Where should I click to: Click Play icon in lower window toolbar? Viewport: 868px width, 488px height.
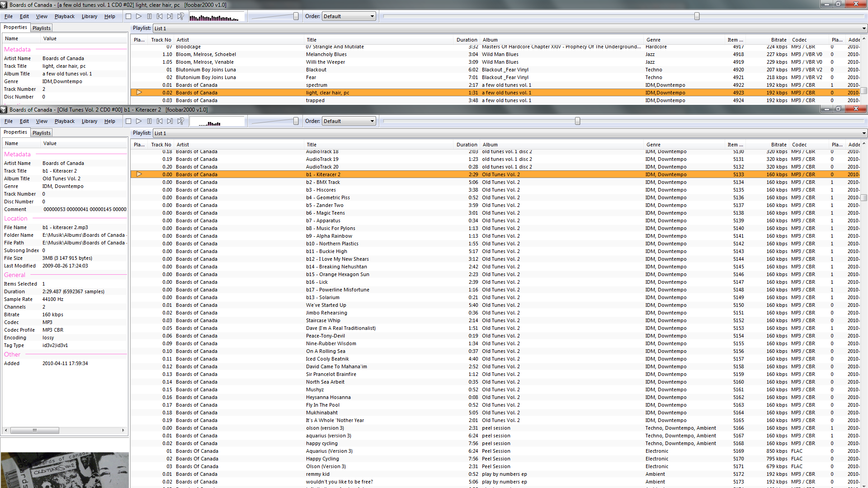pos(139,121)
